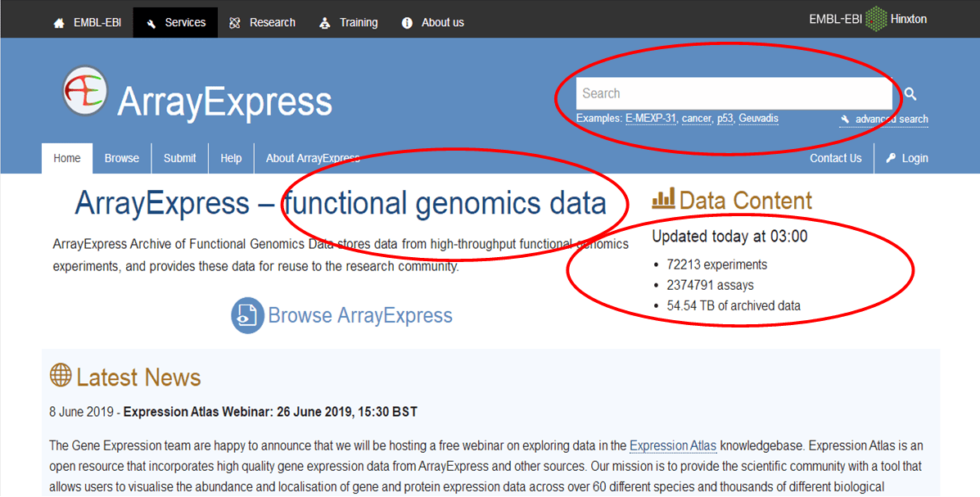
Task: Click the EMBL-EBI home icon
Action: [x=59, y=23]
